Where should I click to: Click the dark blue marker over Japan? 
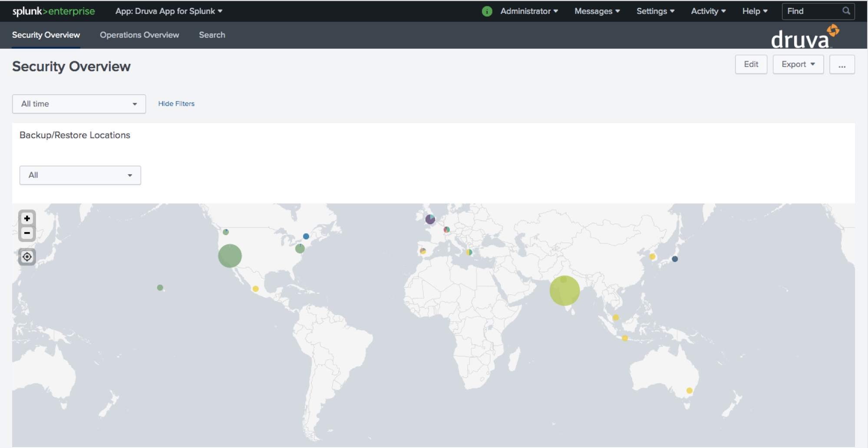pyautogui.click(x=675, y=259)
